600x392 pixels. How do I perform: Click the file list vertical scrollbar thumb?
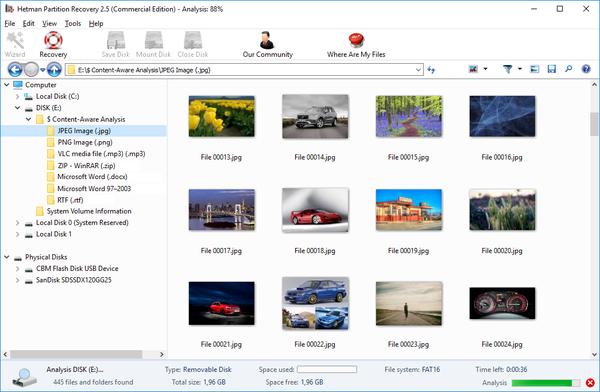[x=594, y=124]
